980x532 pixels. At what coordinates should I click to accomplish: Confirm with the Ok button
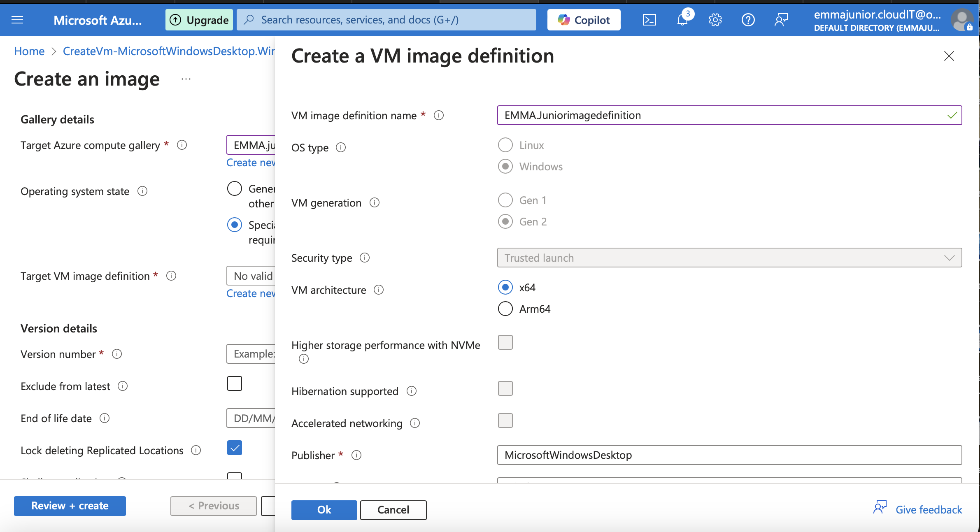pyautogui.click(x=324, y=510)
